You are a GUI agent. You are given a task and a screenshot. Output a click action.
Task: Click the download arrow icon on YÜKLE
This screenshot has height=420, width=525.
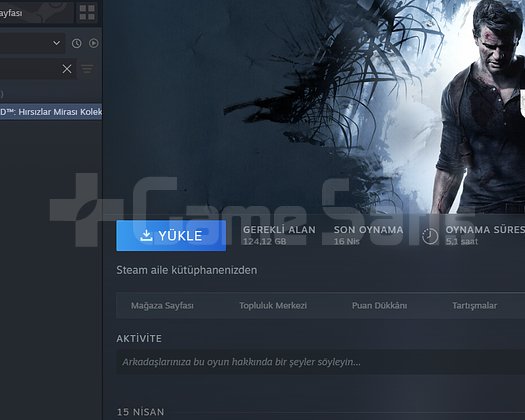click(x=146, y=235)
